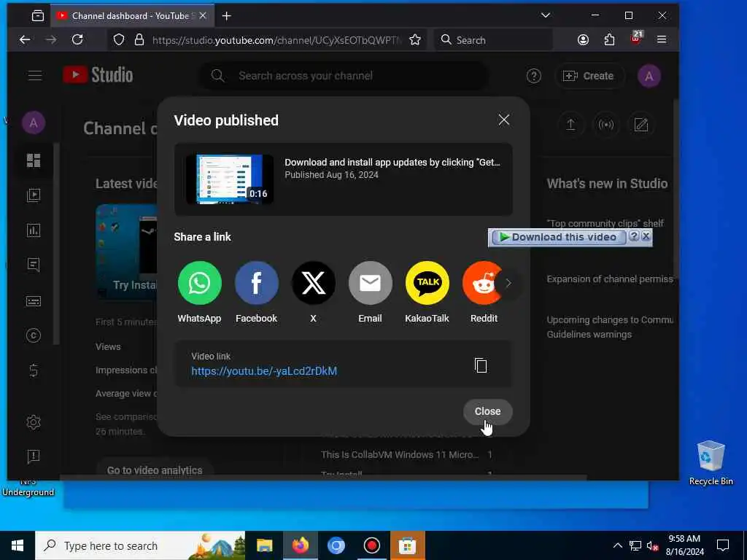Screen dimensions: 747x560
Task: Open Settings gear in sidebar
Action: coord(34,422)
